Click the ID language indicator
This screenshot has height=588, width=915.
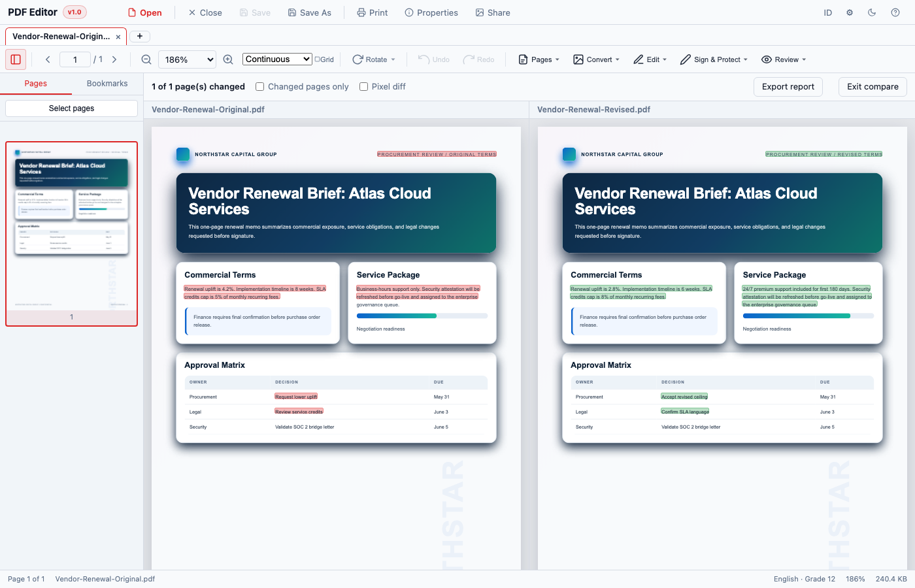tap(827, 12)
